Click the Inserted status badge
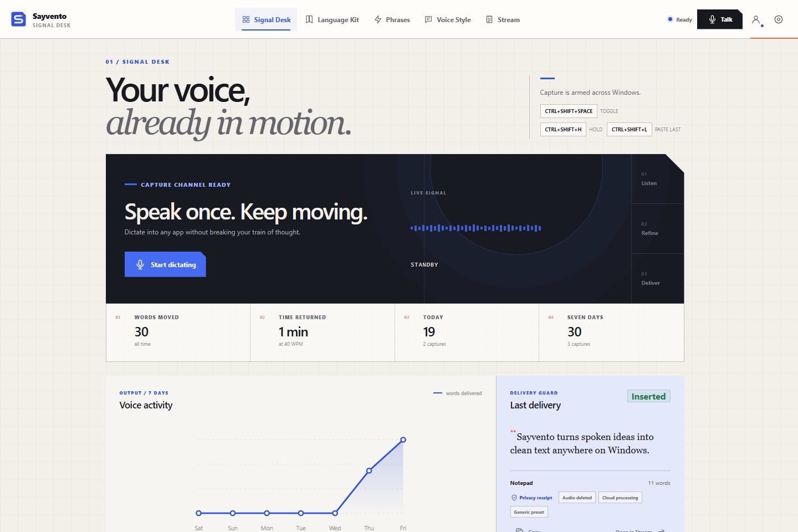The width and height of the screenshot is (798, 532). click(648, 396)
